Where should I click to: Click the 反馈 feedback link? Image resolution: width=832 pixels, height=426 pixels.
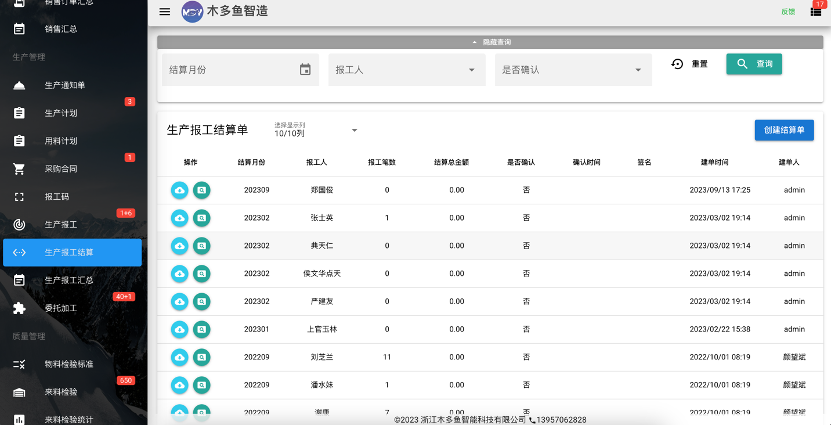(788, 12)
